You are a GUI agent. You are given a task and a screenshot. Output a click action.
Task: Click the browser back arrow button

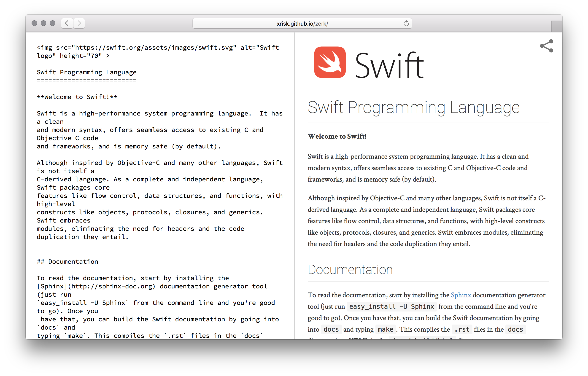[x=67, y=23]
